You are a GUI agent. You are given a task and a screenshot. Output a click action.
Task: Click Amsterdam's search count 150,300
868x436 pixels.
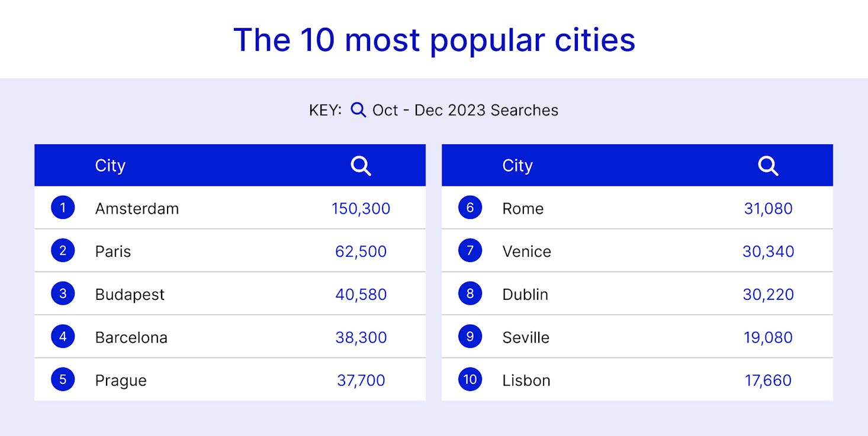pos(361,208)
